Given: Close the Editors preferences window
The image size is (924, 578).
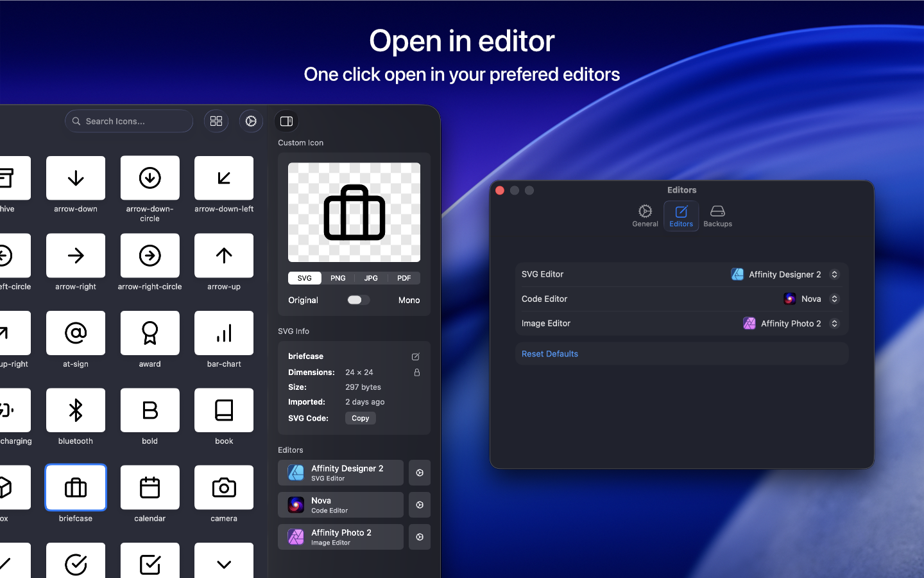Looking at the screenshot, I should tap(500, 190).
